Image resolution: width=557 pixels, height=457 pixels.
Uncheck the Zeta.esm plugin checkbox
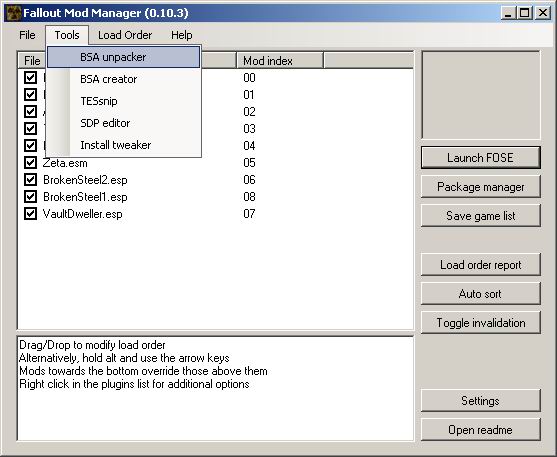click(31, 163)
